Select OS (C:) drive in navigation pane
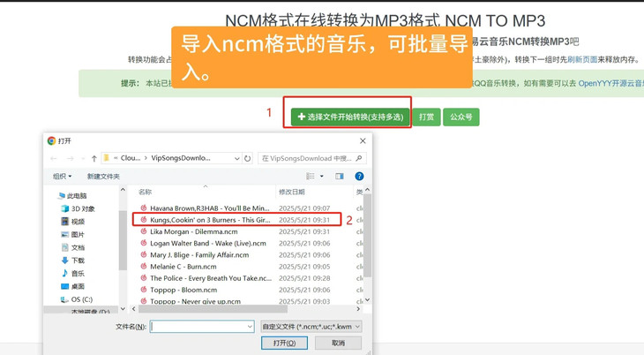This screenshot has height=355, width=644. pyautogui.click(x=77, y=299)
